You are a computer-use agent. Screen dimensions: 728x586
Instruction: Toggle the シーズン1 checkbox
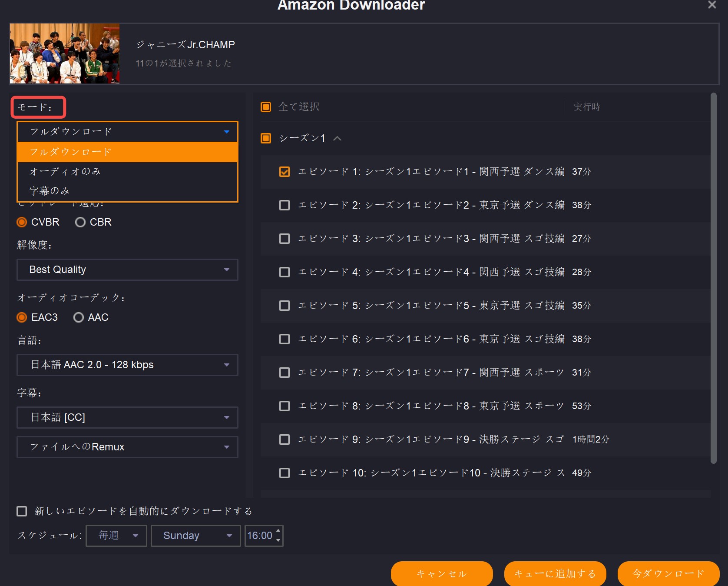pyautogui.click(x=266, y=138)
